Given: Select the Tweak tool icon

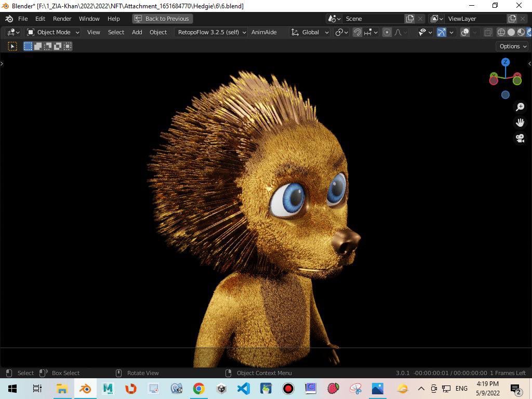Looking at the screenshot, I should click(x=12, y=46).
